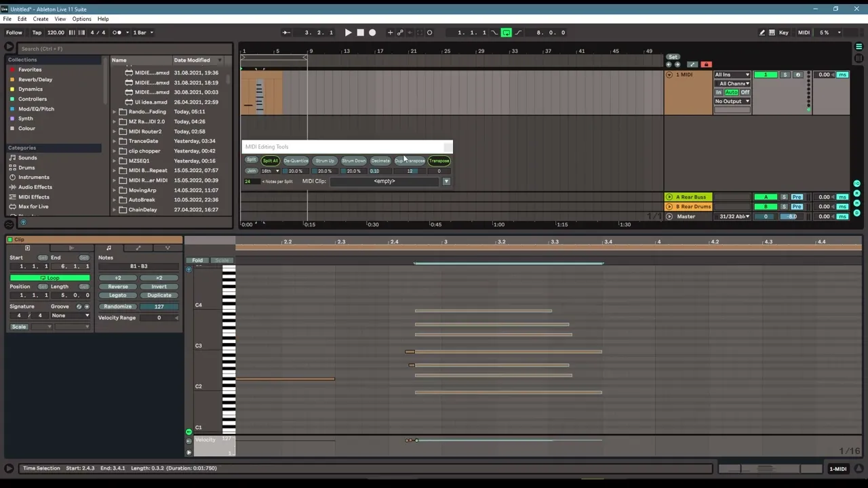
Task: Toggle Draw Mode pencil icon
Action: (762, 33)
